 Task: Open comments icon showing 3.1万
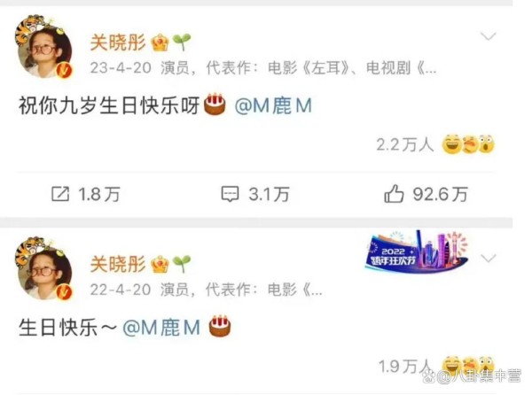pos(230,194)
